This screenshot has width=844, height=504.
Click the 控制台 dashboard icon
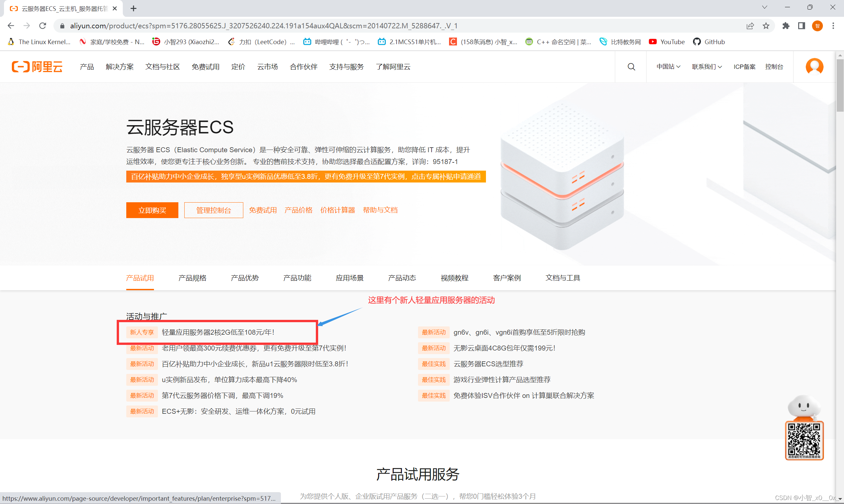[774, 66]
